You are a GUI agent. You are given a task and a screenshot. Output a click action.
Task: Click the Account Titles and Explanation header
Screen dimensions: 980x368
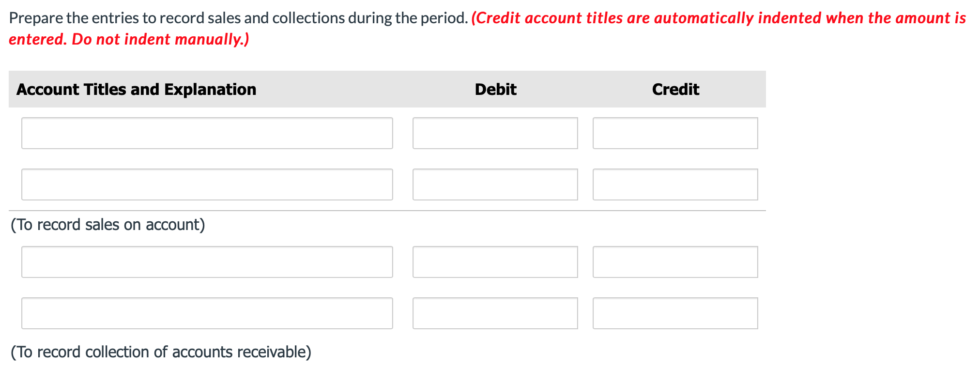tap(137, 89)
